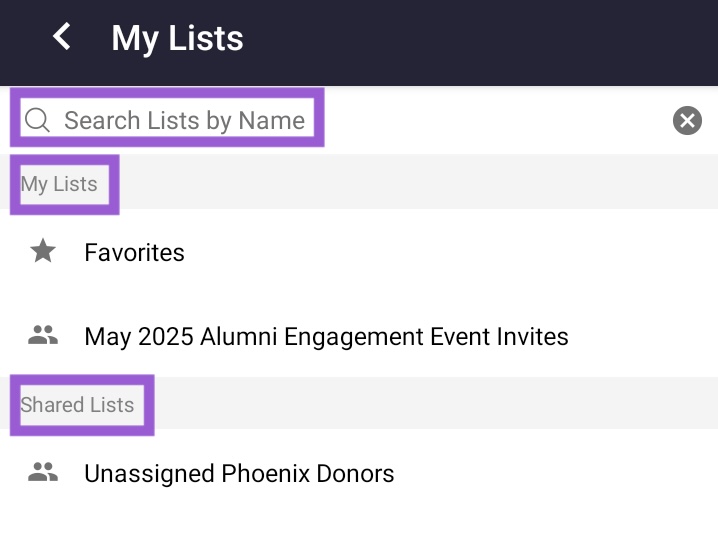Select the gray My Lists section header
This screenshot has width=718, height=545.
(x=359, y=182)
